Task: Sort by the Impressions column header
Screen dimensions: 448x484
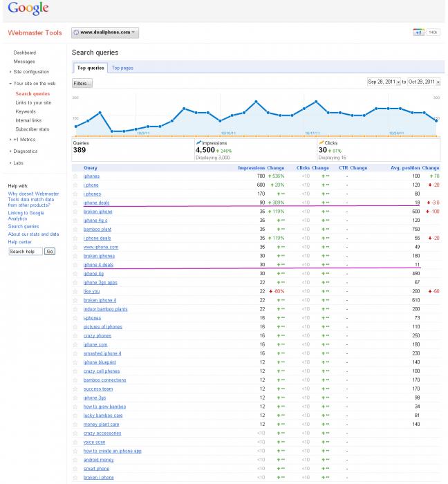Action: [251, 168]
